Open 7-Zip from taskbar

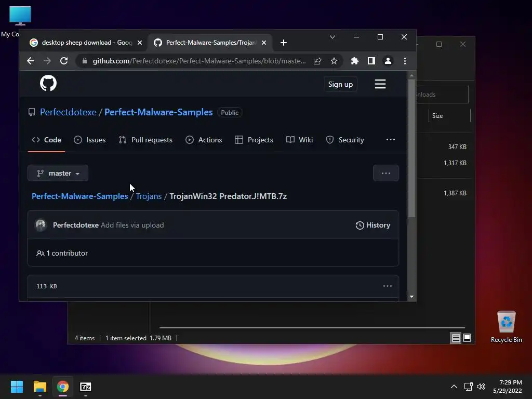[86, 387]
